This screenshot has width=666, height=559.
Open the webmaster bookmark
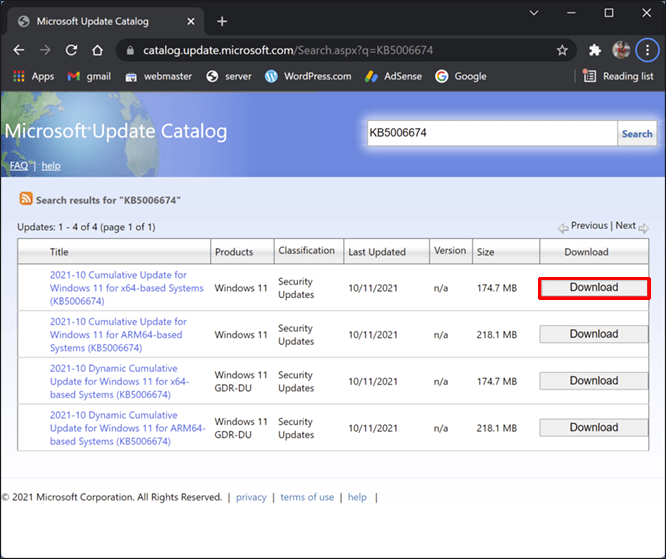[x=158, y=76]
